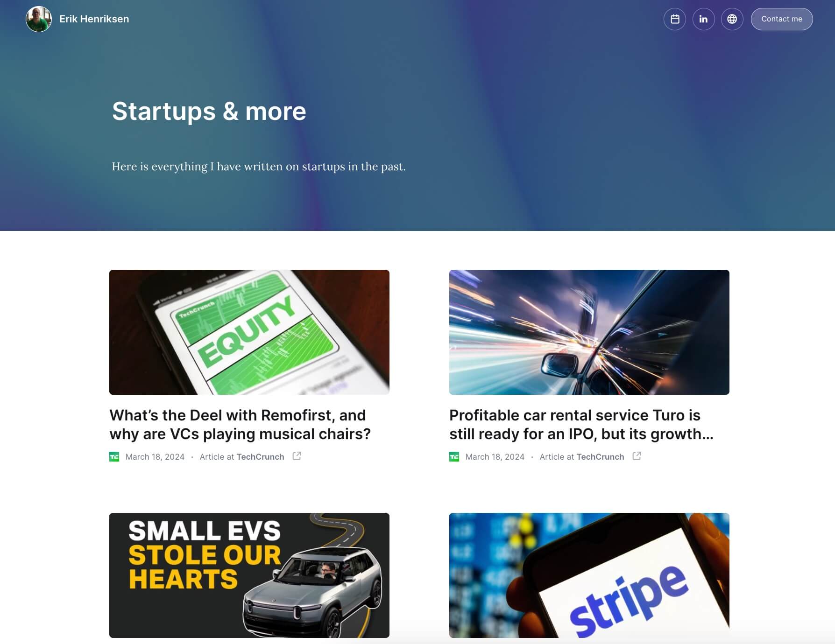Click TechCrunch source link under Turo article
This screenshot has width=835, height=644.
tap(600, 457)
